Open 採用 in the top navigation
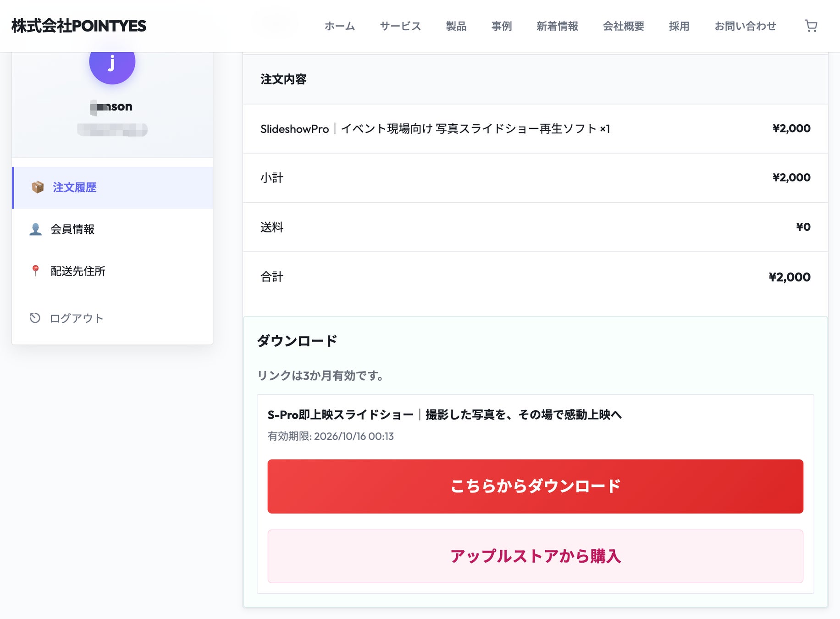 point(679,26)
